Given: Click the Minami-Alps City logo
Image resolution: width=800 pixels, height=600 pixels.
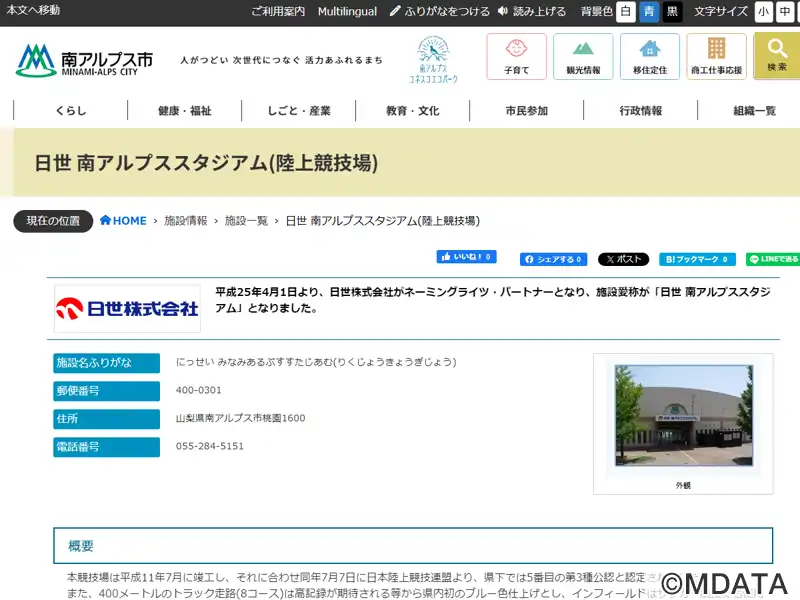Looking at the screenshot, I should click(85, 60).
